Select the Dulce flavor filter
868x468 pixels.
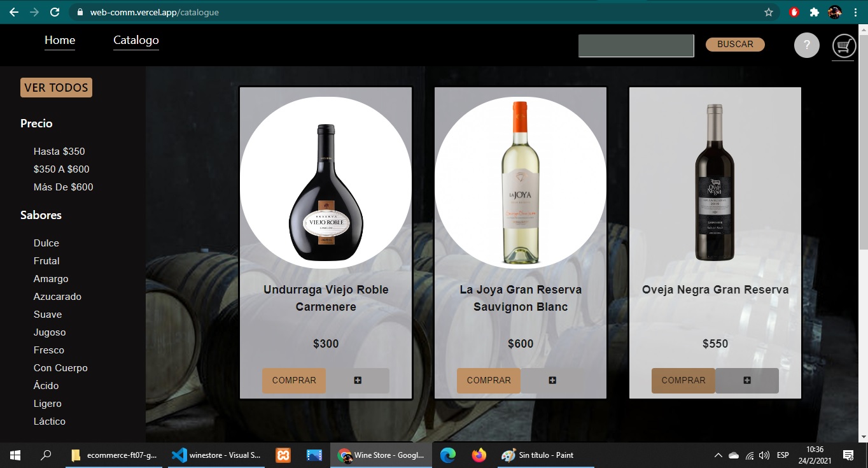click(x=46, y=243)
